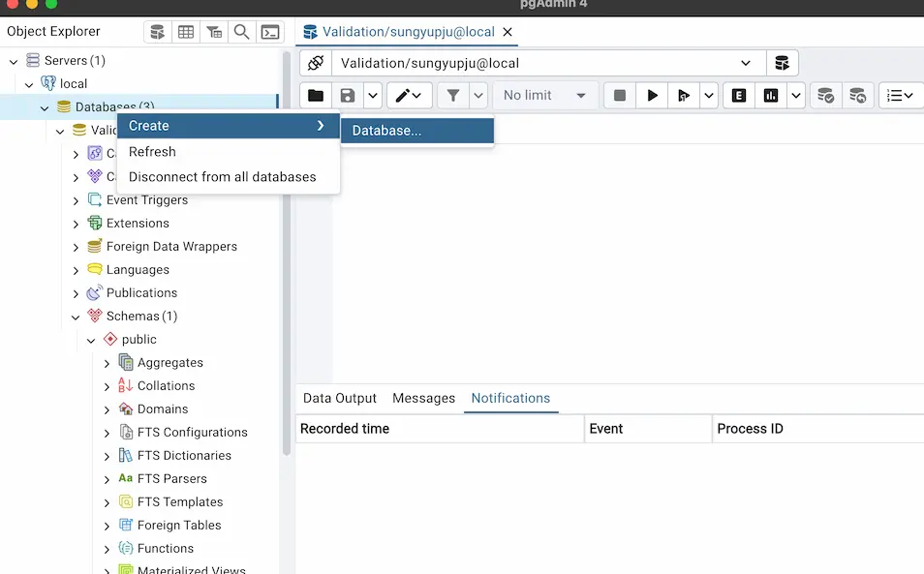The image size is (924, 574).
Task: Select FTS Templates tree item
Action: point(180,502)
